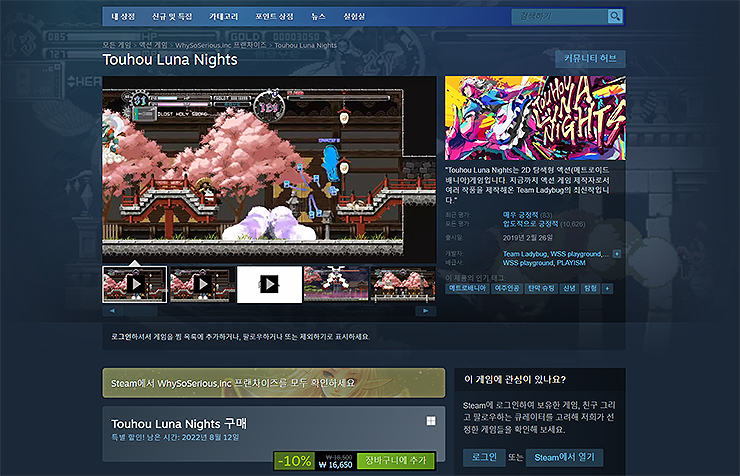740x476 pixels.
Task: Click the 로그인 button
Action: (x=484, y=457)
